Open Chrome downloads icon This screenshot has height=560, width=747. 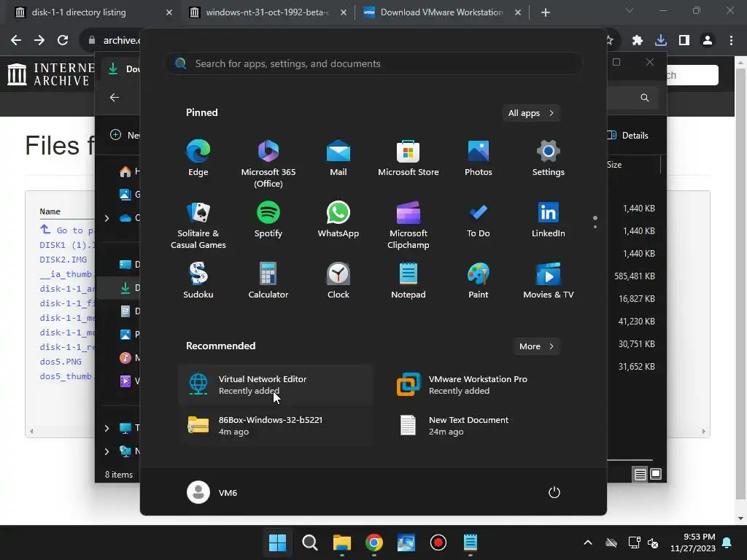(661, 41)
